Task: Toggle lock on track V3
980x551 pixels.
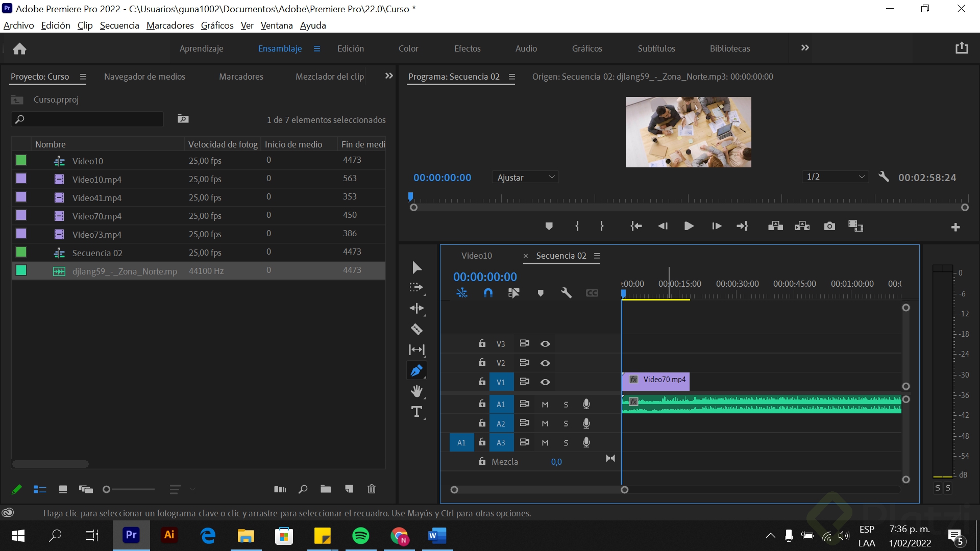Action: click(x=482, y=343)
